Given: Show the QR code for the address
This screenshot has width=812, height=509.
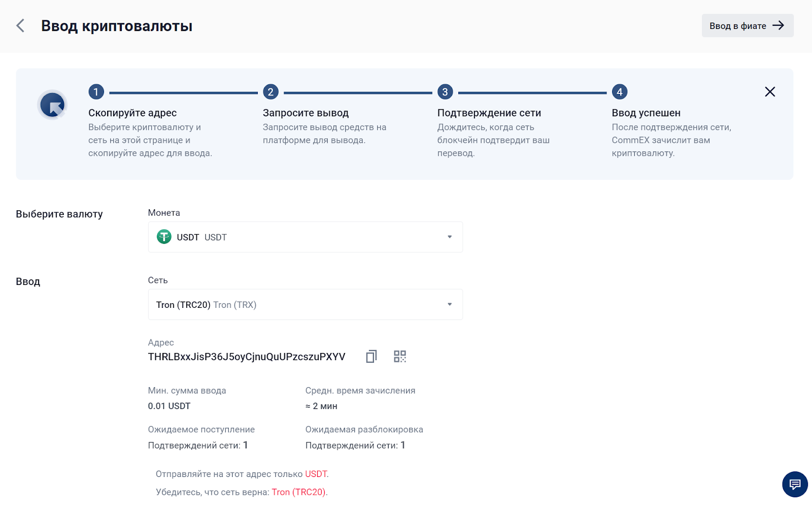Looking at the screenshot, I should pyautogui.click(x=400, y=357).
